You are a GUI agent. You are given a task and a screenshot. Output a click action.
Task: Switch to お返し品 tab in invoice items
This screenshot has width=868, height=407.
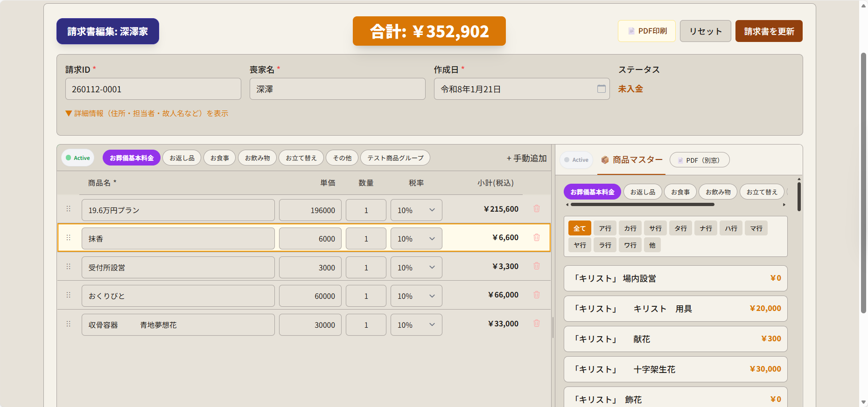(x=182, y=158)
